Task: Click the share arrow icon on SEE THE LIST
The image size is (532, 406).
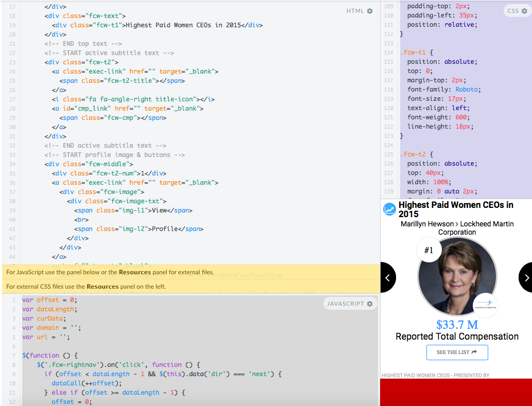Action: (x=474, y=352)
